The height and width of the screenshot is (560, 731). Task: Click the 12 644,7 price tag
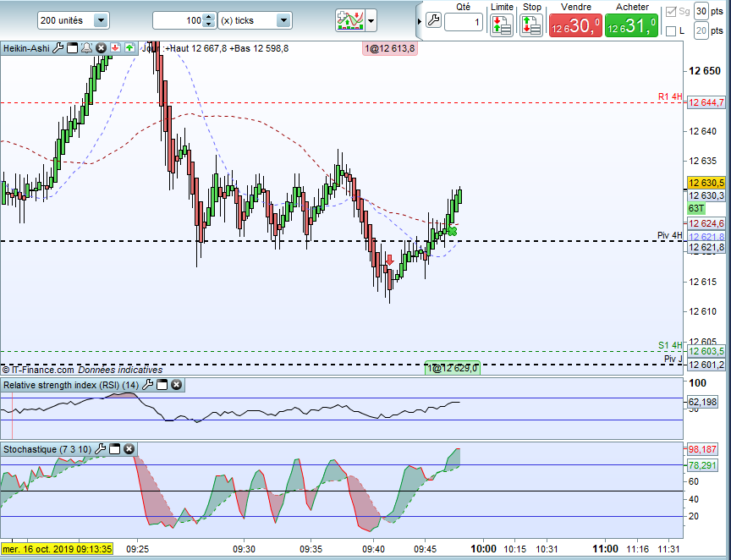pos(706,102)
